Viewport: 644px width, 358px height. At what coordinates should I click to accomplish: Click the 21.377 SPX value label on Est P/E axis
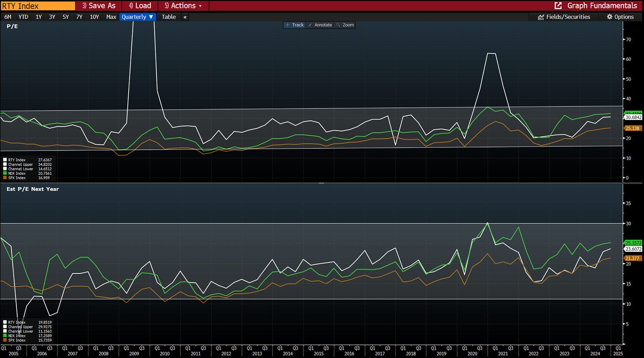tap(633, 258)
